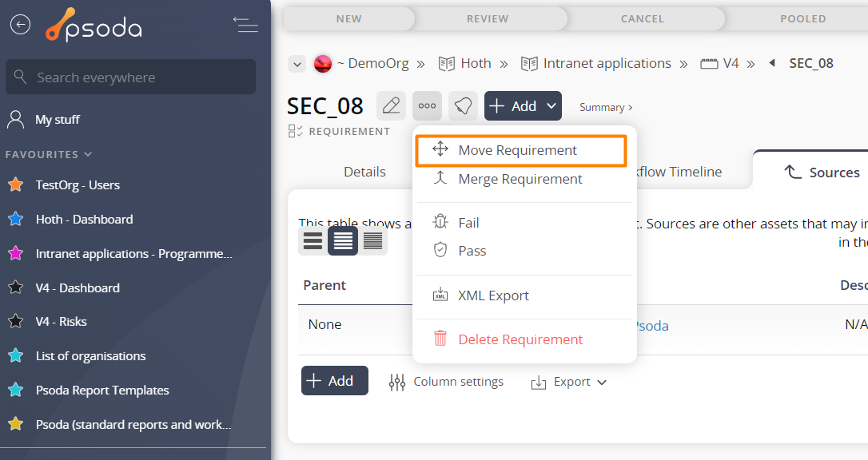Select the compact row density view

click(x=372, y=240)
